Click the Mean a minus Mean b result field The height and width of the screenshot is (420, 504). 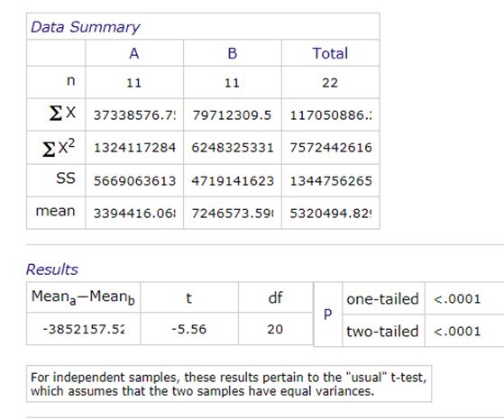(84, 329)
